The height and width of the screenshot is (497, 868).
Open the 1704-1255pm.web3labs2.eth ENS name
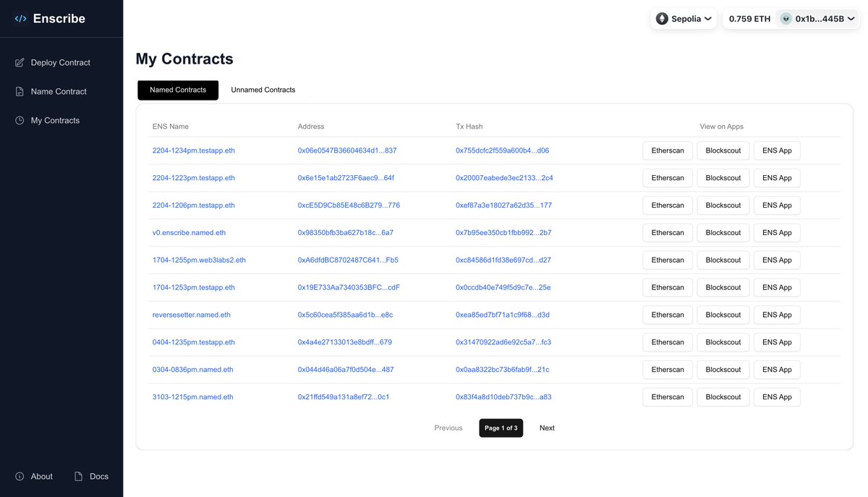[x=199, y=260]
